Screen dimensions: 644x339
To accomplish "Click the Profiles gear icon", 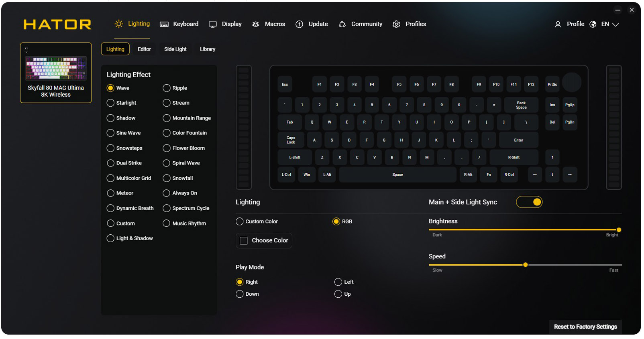I will pyautogui.click(x=396, y=24).
